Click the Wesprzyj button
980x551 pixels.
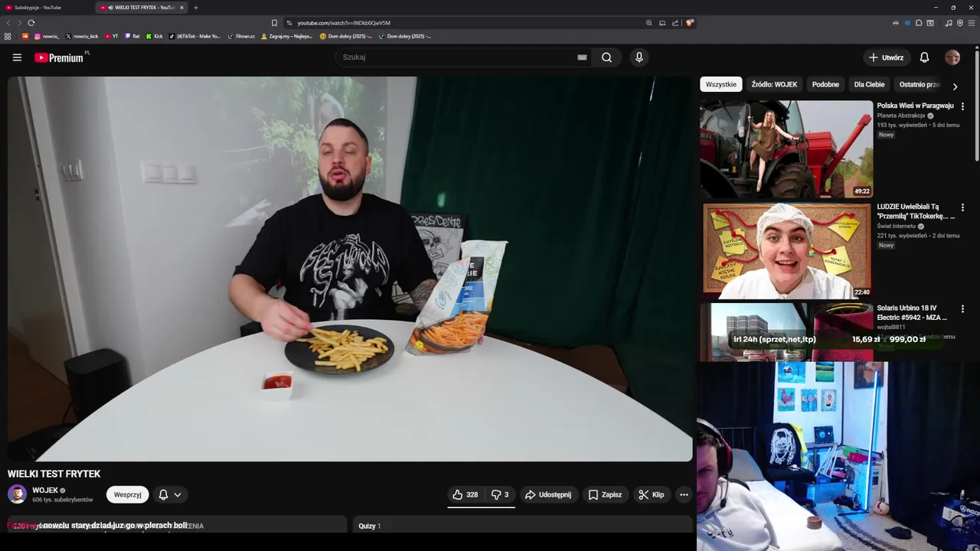128,494
